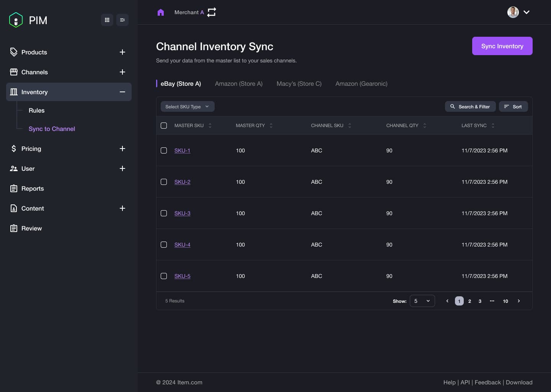Sort by Master Qty column arrows
The height and width of the screenshot is (392, 551).
(271, 126)
